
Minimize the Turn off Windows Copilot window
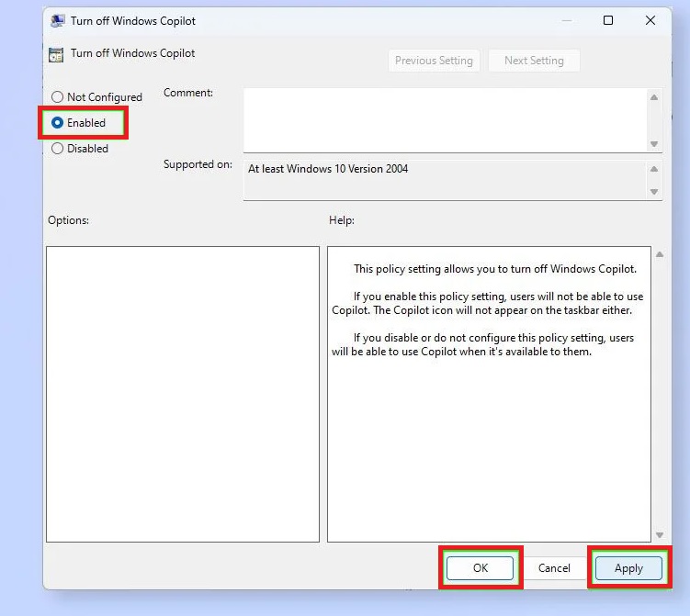(567, 20)
